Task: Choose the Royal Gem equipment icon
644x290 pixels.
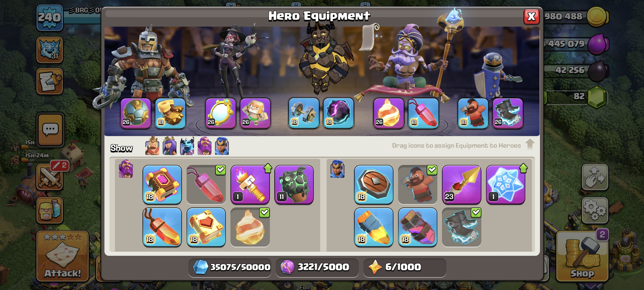Action: (374, 227)
